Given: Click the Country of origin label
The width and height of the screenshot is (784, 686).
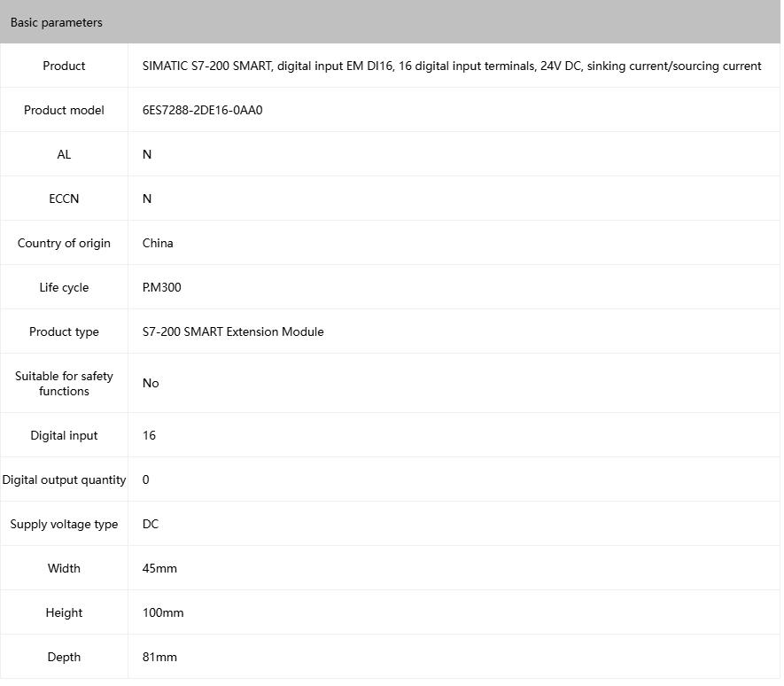Looking at the screenshot, I should point(64,243).
